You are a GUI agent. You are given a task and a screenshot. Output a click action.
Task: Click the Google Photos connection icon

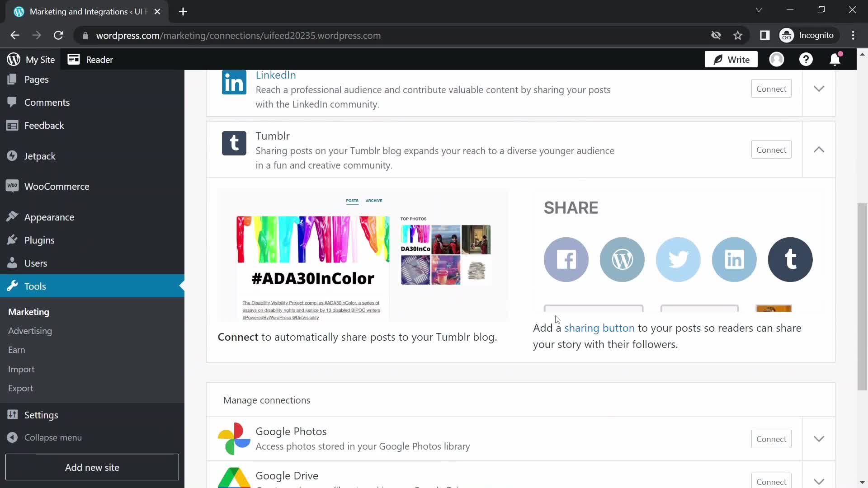234,439
